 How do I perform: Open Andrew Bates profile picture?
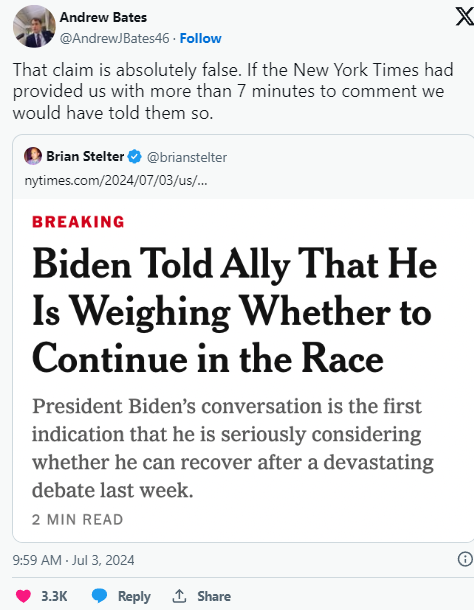[34, 26]
